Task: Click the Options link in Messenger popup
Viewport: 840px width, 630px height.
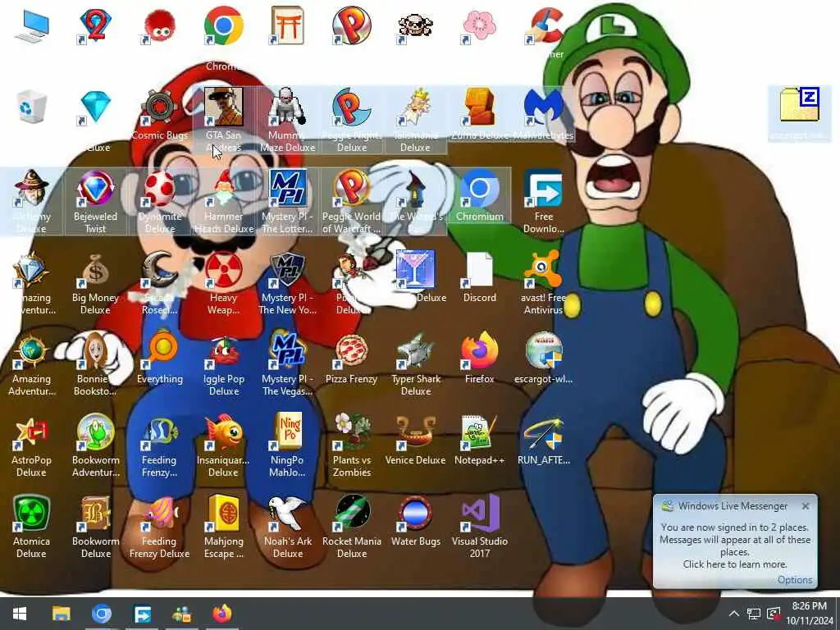Action: (795, 580)
